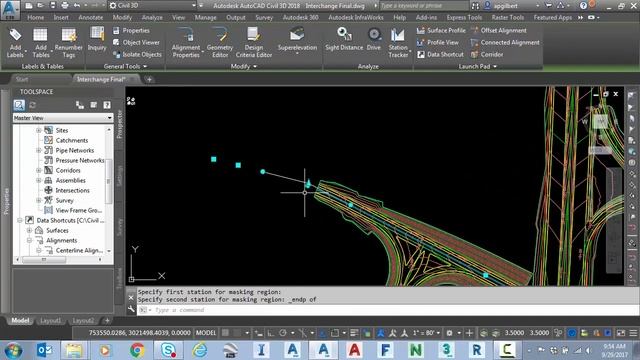The image size is (640, 360).
Task: Add a new drawing tab with plus
Action: 149,79
